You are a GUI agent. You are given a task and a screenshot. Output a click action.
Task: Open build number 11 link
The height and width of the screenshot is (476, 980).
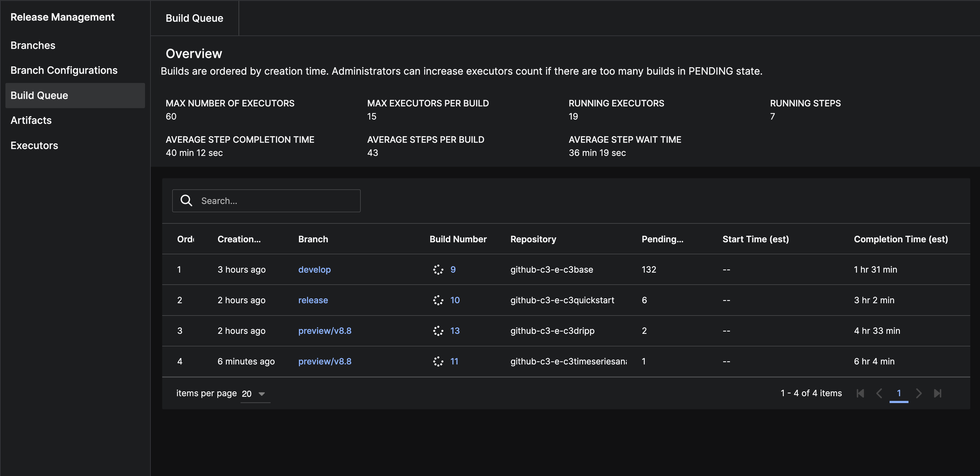(x=454, y=362)
